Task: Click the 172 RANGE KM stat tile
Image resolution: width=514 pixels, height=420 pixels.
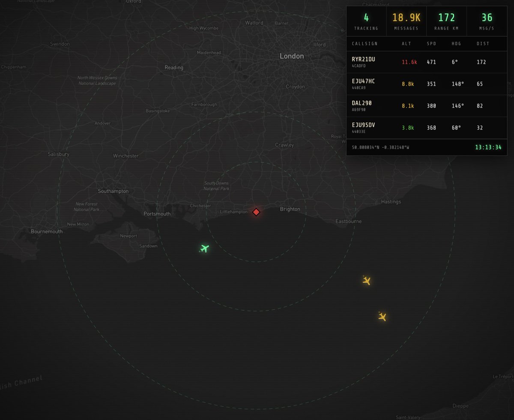Action: click(x=446, y=21)
